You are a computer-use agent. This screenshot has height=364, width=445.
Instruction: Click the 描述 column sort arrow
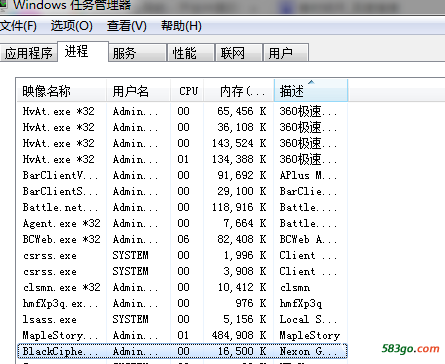tap(311, 82)
